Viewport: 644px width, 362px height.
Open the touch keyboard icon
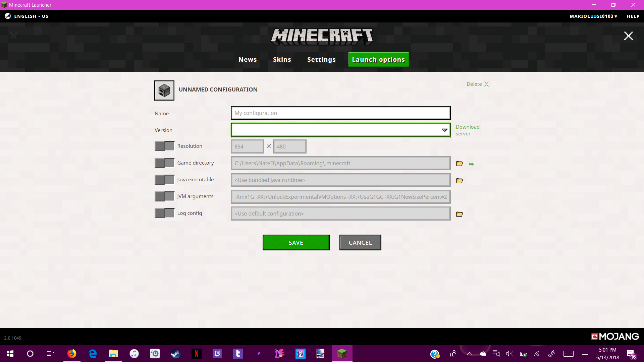coord(569,354)
